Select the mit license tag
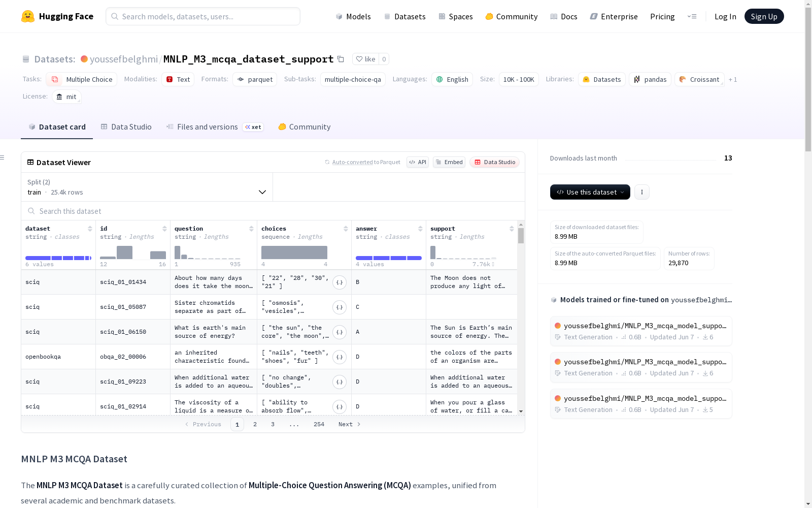 (66, 97)
